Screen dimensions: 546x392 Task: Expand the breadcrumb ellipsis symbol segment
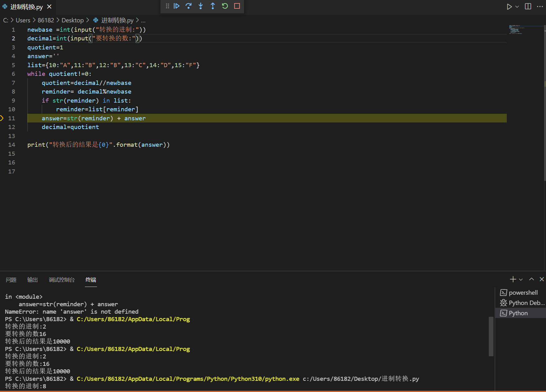pos(143,21)
